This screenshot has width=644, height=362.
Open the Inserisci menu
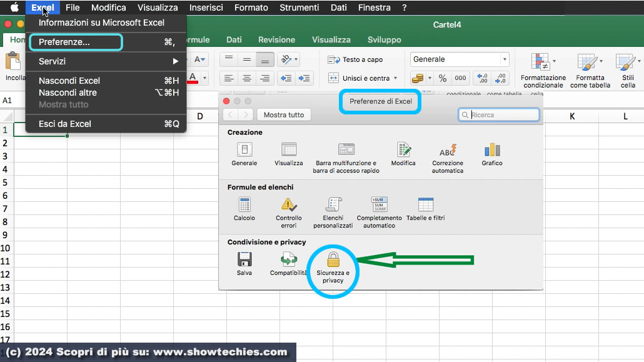[206, 8]
